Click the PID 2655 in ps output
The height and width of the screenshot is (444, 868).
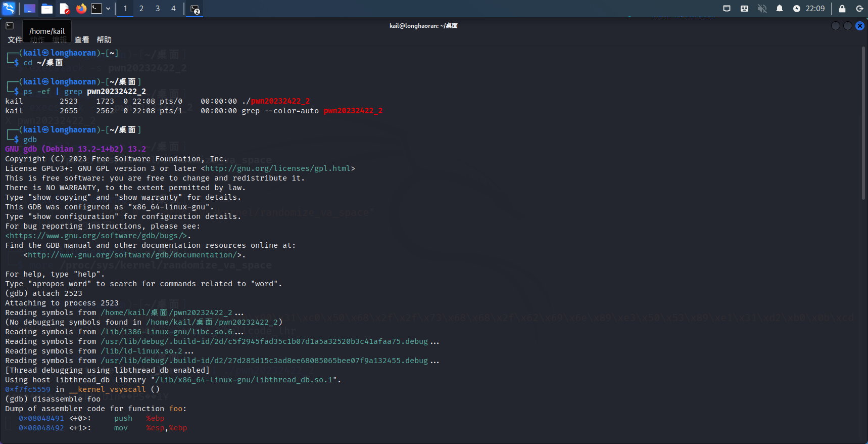coord(69,111)
